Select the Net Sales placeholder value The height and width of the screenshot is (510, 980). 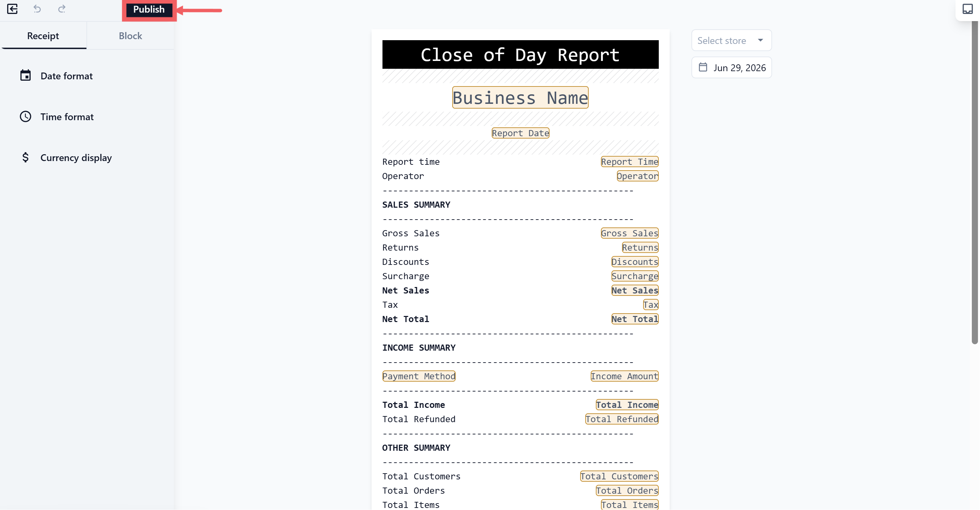635,290
